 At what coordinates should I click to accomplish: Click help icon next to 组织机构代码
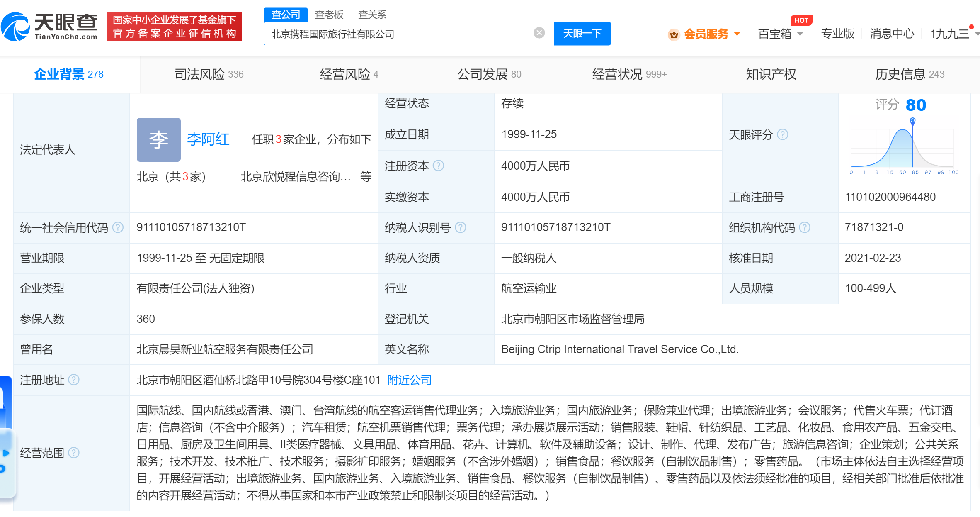click(804, 227)
